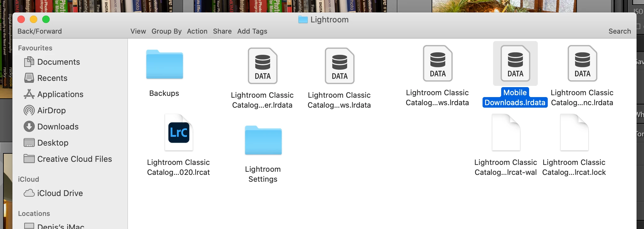This screenshot has width=644, height=229.
Task: Click the Backups folder name label
Action: (x=164, y=93)
